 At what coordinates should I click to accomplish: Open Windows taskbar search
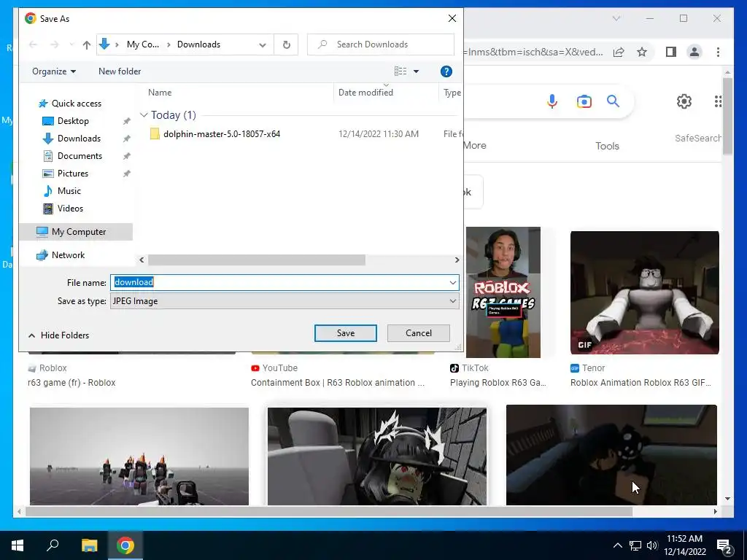click(x=53, y=545)
